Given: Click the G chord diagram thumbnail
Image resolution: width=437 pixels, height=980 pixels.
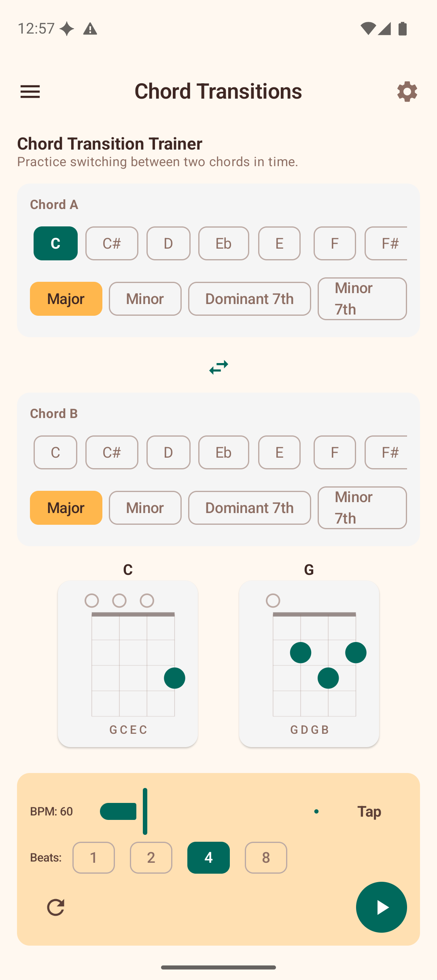Looking at the screenshot, I should 309,663.
